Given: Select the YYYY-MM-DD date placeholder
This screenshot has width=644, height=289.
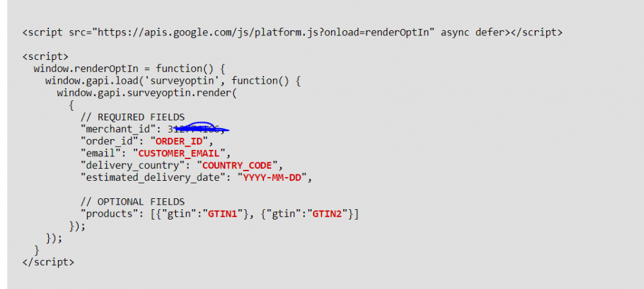Looking at the screenshot, I should coord(272,178).
